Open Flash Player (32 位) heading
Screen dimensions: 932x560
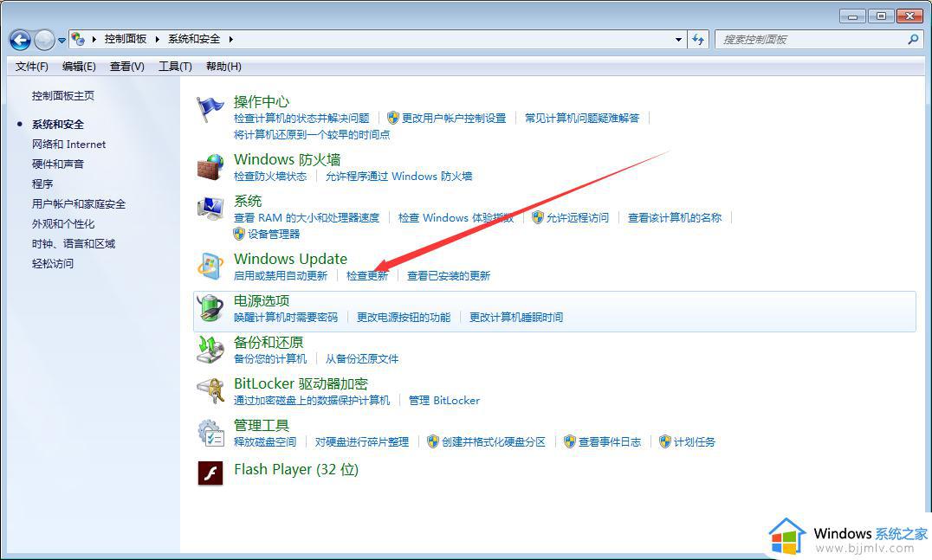coord(296,469)
